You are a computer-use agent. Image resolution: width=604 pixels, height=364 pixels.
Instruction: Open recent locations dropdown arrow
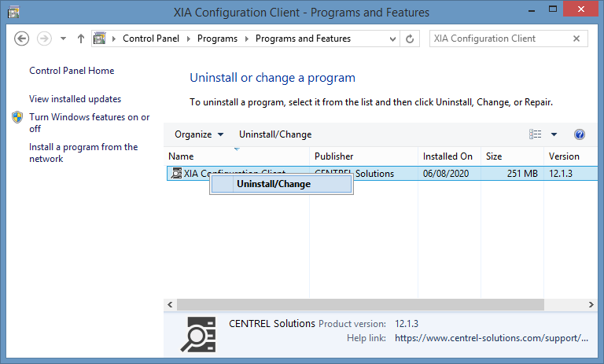click(x=63, y=39)
